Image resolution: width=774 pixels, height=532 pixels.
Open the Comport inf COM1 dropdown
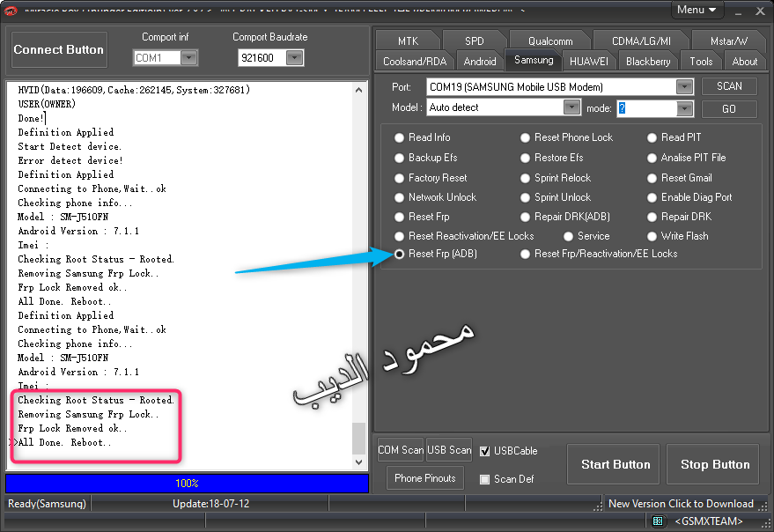click(188, 58)
